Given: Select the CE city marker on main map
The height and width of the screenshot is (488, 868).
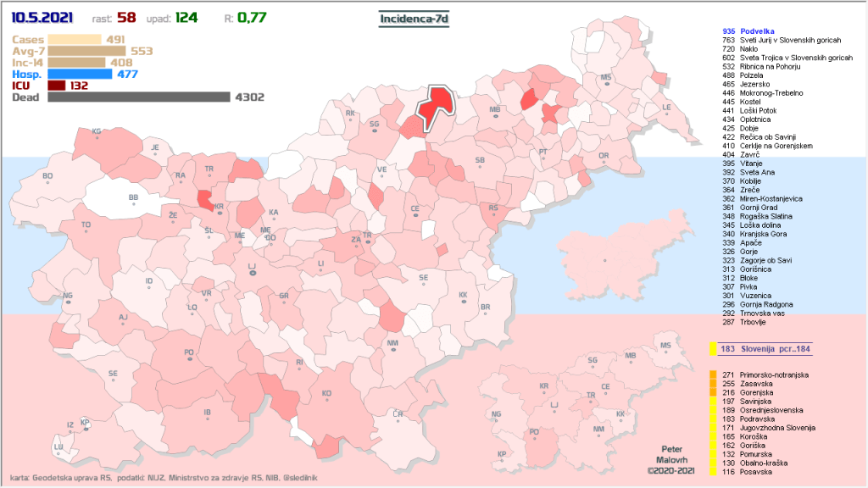Looking at the screenshot, I should (415, 211).
